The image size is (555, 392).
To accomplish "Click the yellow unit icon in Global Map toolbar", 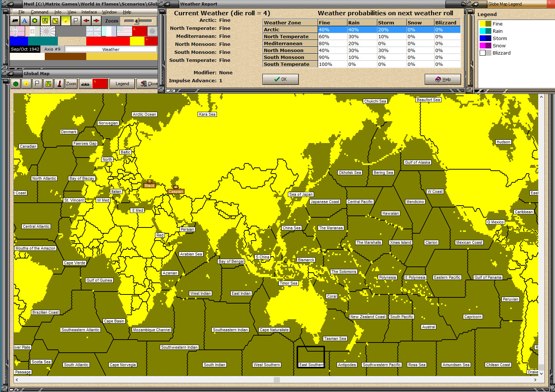I will pos(48,84).
